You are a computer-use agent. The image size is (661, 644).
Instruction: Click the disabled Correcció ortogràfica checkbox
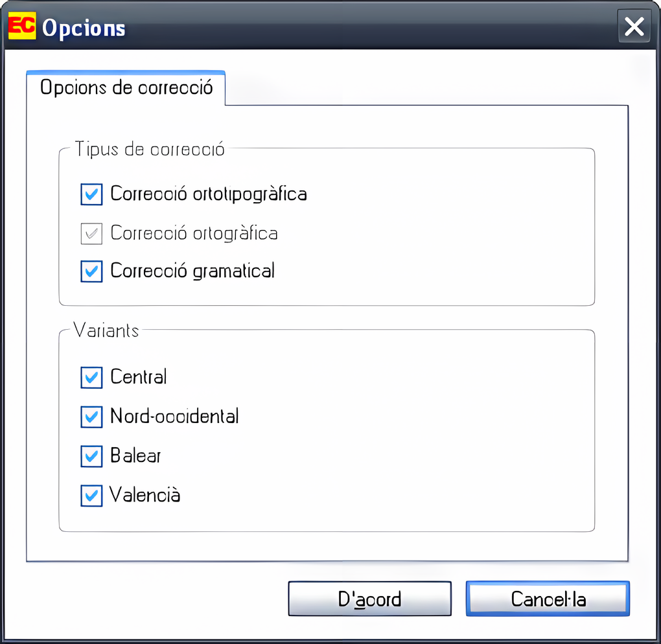91,233
